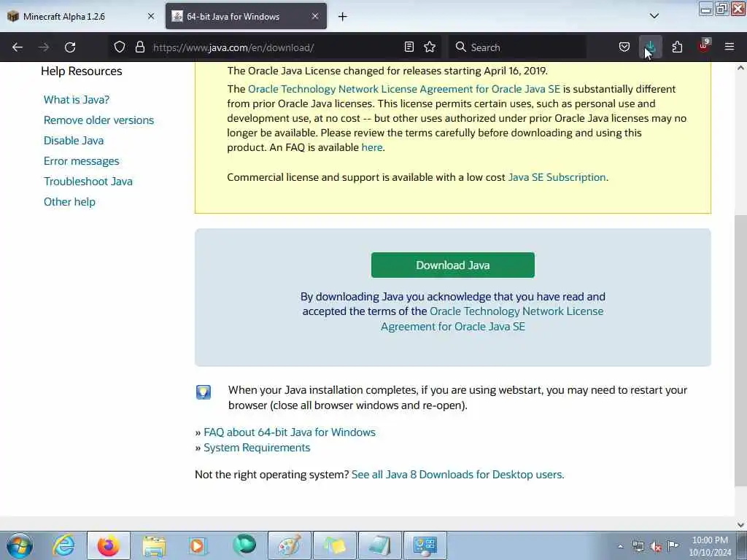Open tracking protection shield icon
Screen dimensions: 747x560
click(120, 47)
